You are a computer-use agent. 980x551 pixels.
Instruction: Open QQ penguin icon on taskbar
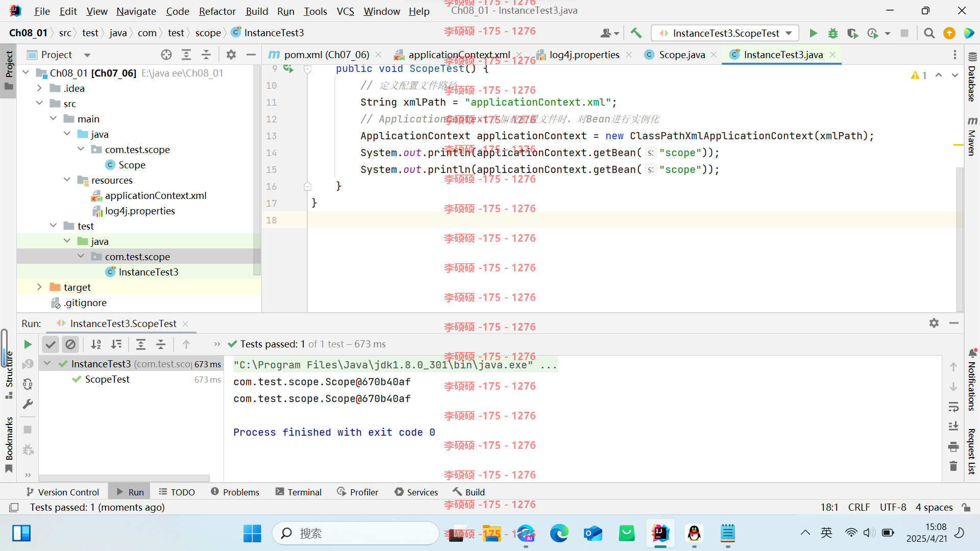tap(694, 533)
